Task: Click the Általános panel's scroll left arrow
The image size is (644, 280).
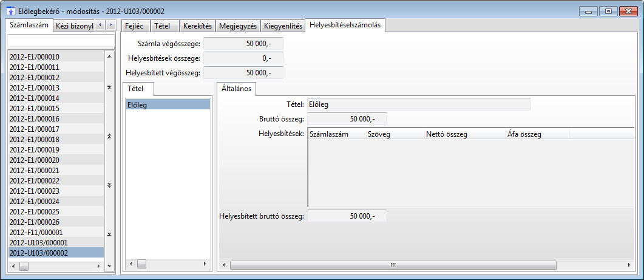Action: pos(224,264)
